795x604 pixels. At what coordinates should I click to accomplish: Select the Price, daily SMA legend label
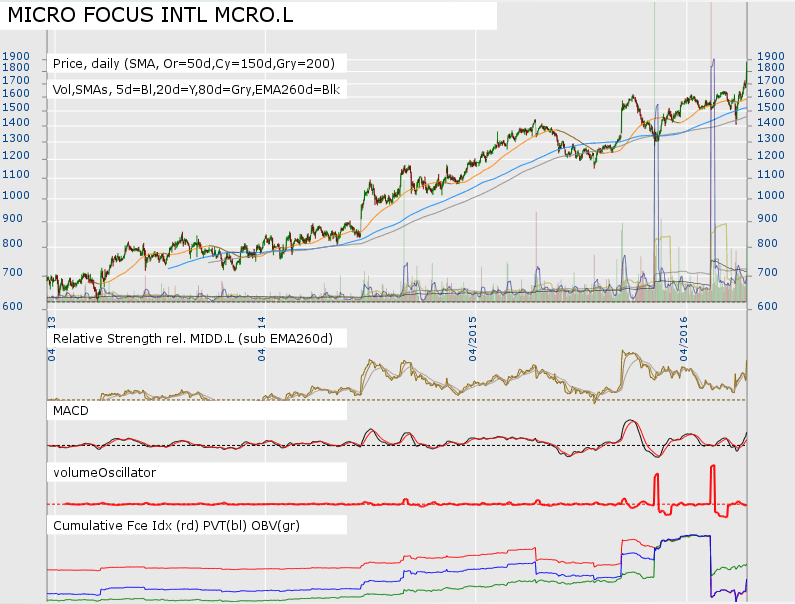194,63
